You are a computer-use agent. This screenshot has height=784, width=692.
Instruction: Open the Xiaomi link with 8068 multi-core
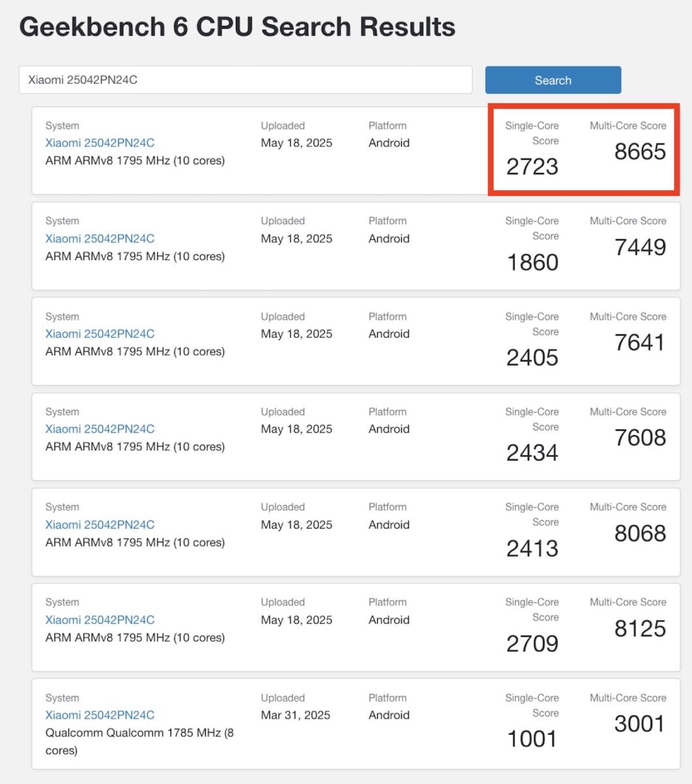[x=100, y=525]
